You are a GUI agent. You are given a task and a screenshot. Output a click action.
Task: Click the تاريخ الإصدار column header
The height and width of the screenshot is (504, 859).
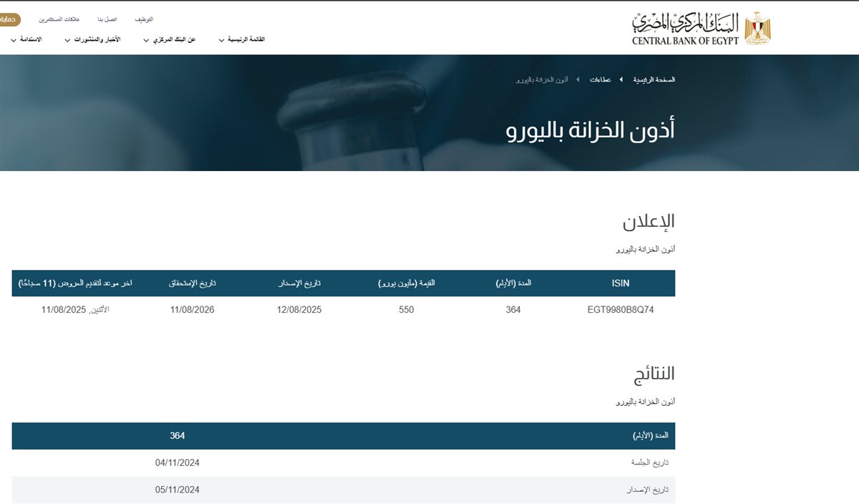click(296, 283)
